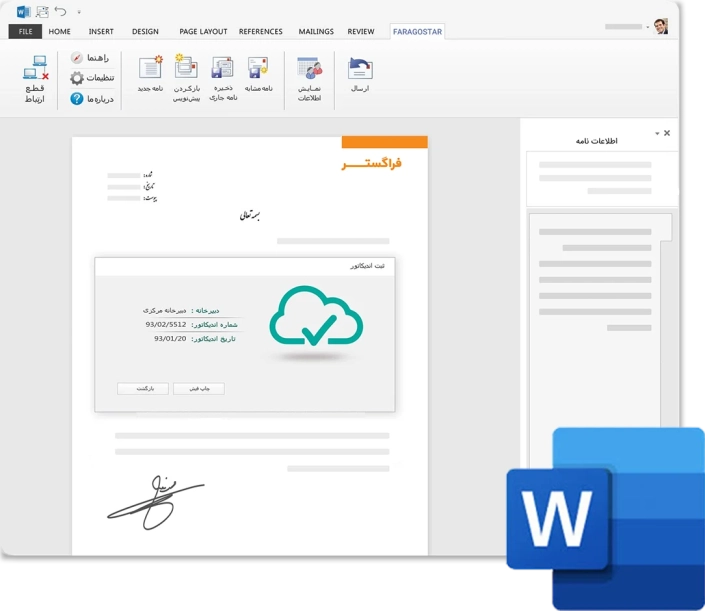Click the Disconnect (قطع ارتباط) icon
The height and width of the screenshot is (611, 705).
[x=35, y=67]
